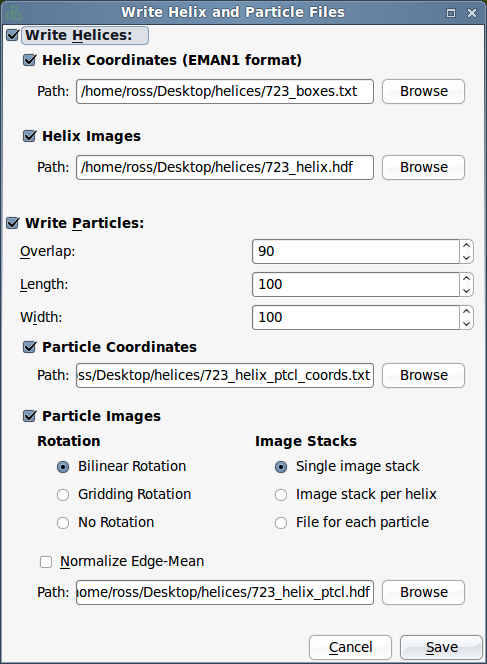Click the Helix Images path field
The image size is (487, 664).
[225, 168]
